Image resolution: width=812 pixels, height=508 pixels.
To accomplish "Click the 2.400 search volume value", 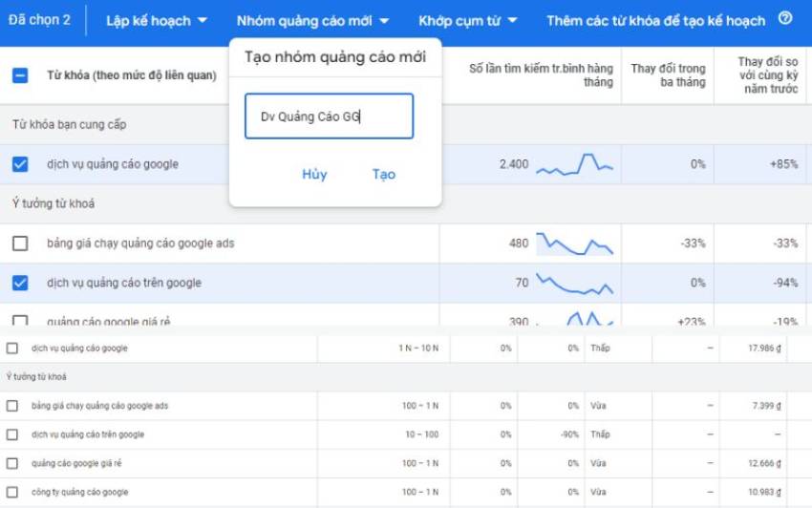I will point(514,164).
